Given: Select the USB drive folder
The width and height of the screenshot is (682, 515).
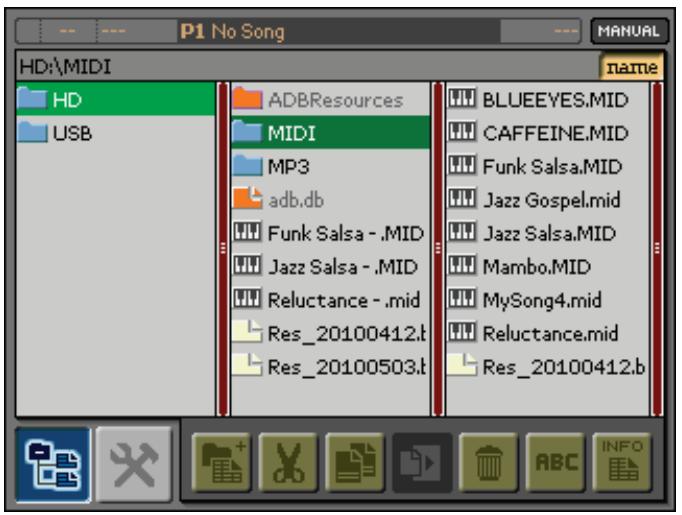Looking at the screenshot, I should pos(116,133).
